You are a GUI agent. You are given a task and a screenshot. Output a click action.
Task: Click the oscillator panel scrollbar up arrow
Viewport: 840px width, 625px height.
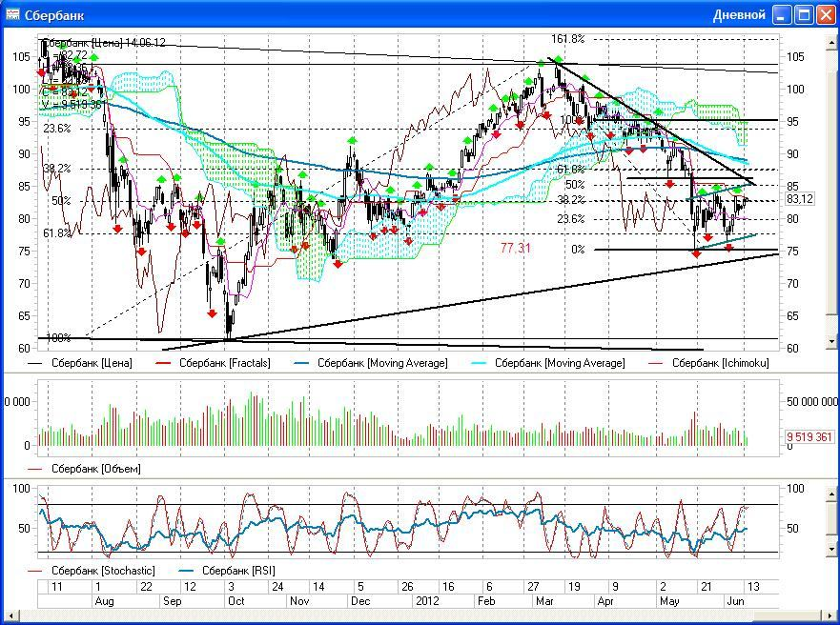(x=831, y=493)
